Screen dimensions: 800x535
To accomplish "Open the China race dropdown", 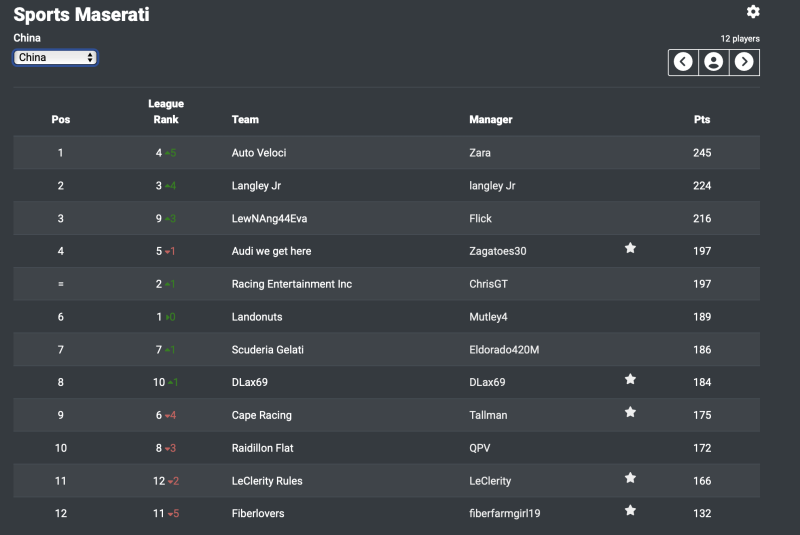I will [55, 58].
